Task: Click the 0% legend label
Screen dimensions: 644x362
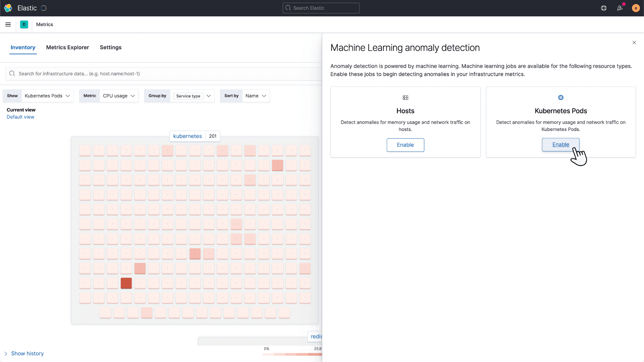Action: [x=266, y=349]
